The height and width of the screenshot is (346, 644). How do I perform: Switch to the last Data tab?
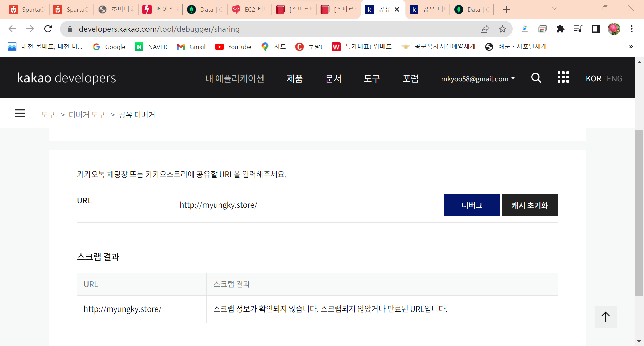click(472, 10)
